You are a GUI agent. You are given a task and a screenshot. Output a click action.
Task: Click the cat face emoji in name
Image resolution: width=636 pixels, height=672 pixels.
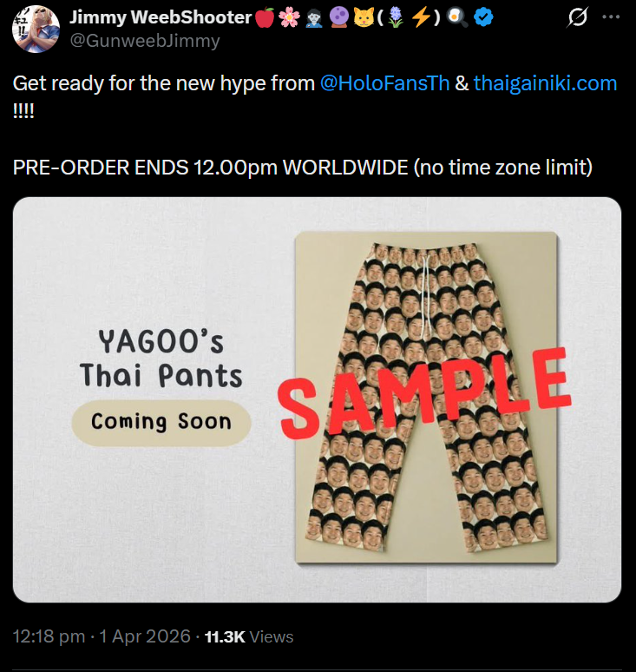point(364,17)
